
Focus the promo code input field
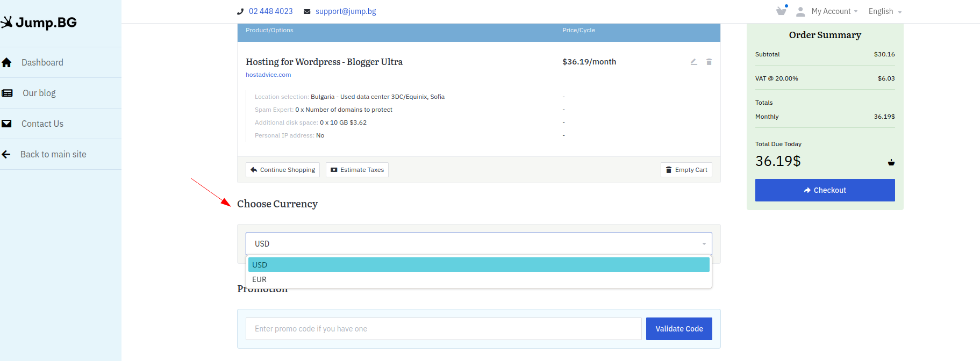(x=443, y=329)
